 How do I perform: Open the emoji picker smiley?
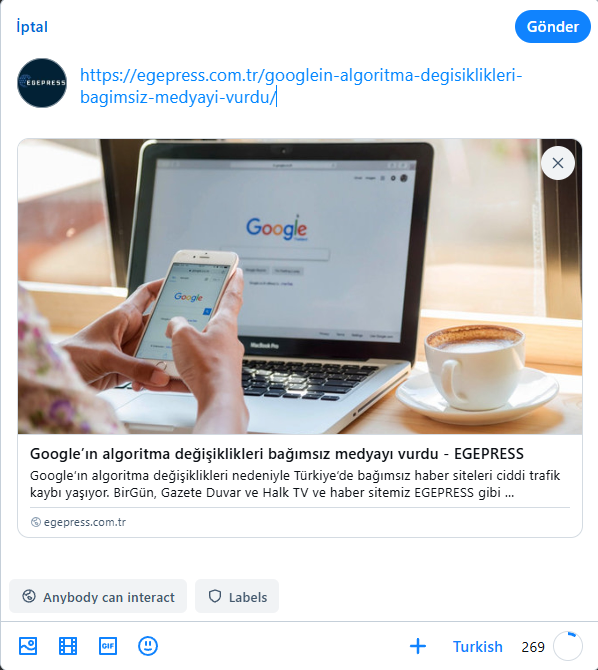point(148,646)
